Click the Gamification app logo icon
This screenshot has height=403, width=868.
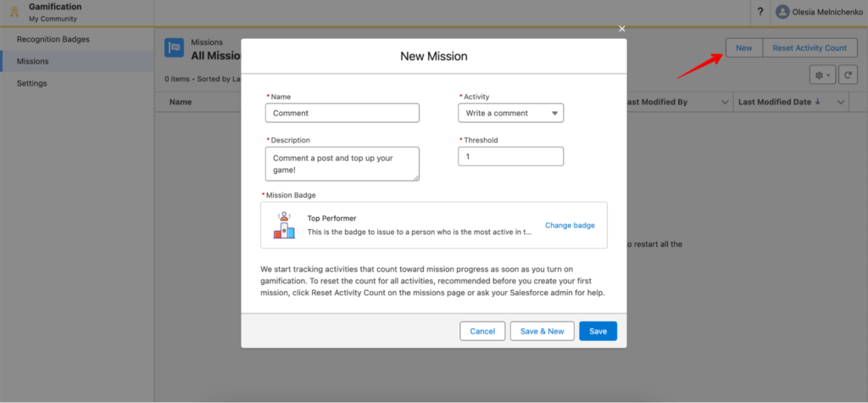point(15,12)
